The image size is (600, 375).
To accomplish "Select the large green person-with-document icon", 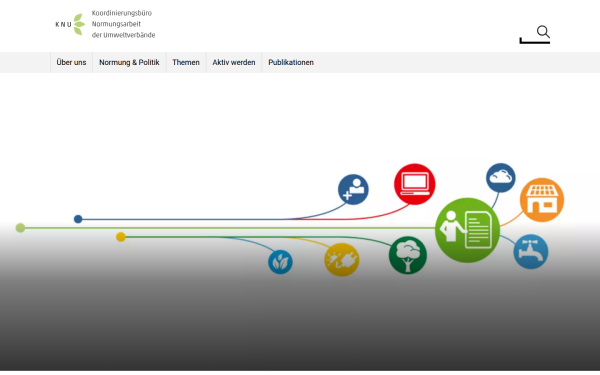I will pyautogui.click(x=467, y=230).
